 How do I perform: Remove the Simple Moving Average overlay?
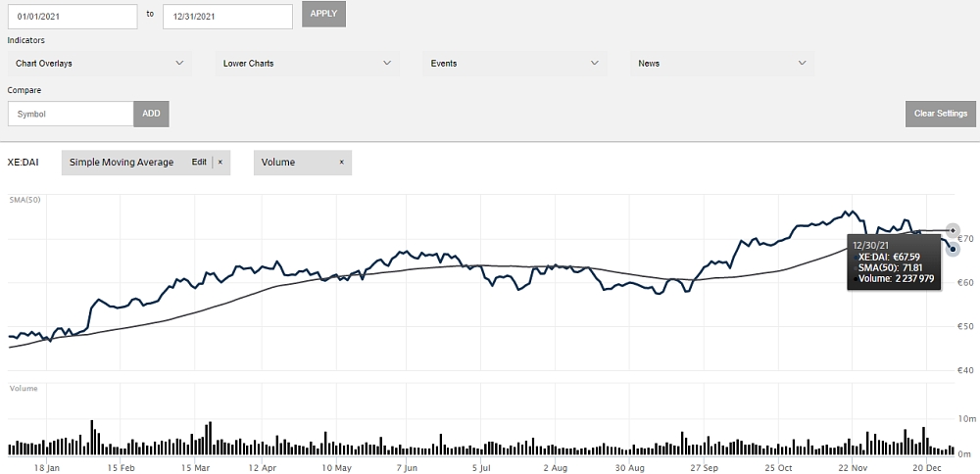click(x=220, y=163)
